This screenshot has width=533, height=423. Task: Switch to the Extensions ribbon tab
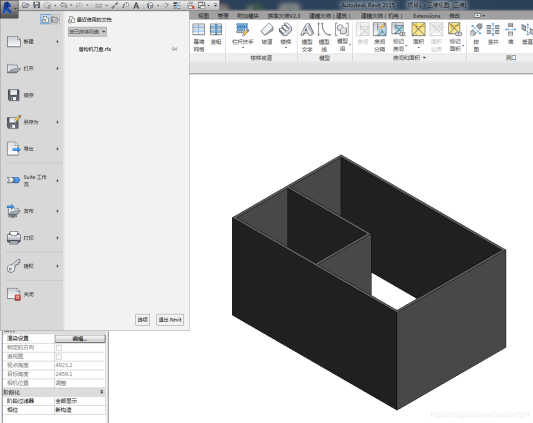426,16
